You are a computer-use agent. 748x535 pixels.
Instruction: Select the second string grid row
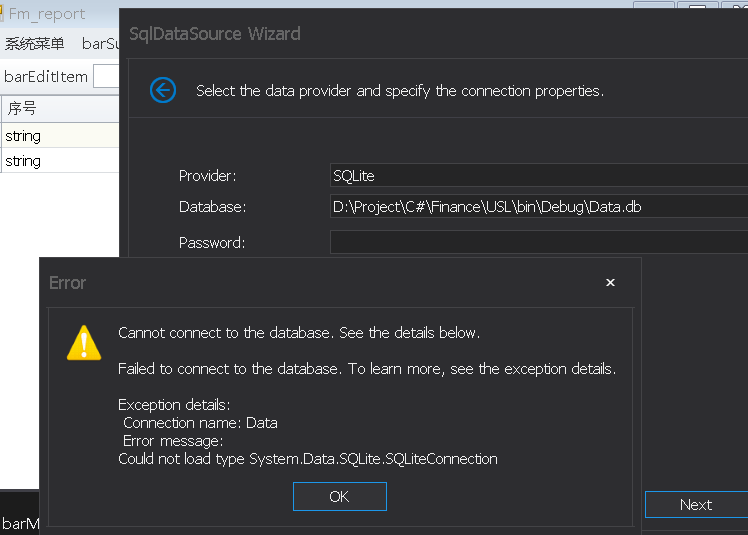click(60, 161)
